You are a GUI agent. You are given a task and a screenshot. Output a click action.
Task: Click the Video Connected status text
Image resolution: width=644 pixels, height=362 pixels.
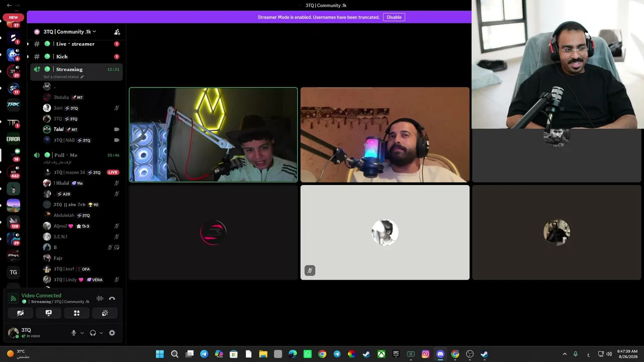[41, 296]
